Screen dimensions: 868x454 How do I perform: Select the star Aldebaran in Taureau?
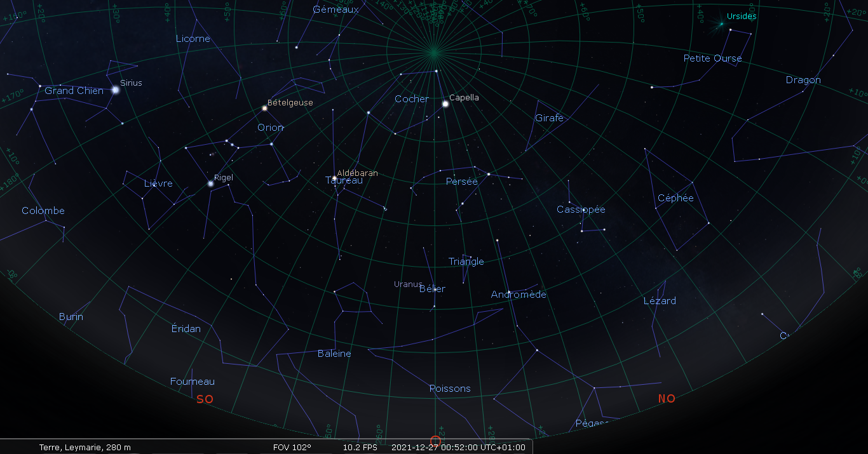(334, 178)
